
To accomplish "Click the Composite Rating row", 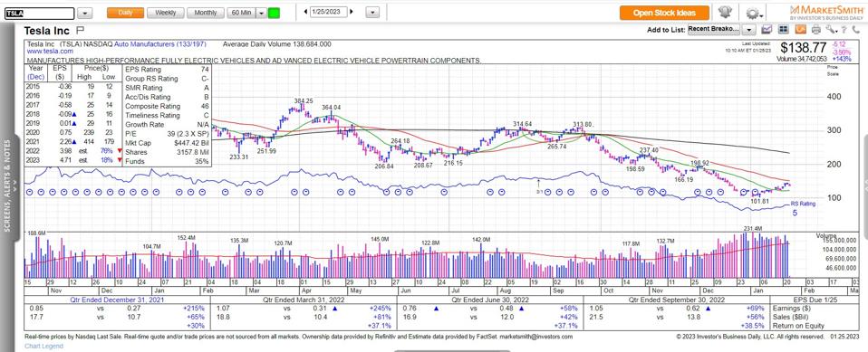I will pos(168,106).
